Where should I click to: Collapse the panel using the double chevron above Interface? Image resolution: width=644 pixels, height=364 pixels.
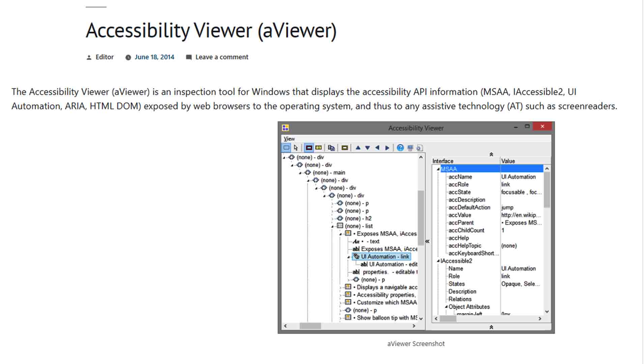pyautogui.click(x=492, y=154)
